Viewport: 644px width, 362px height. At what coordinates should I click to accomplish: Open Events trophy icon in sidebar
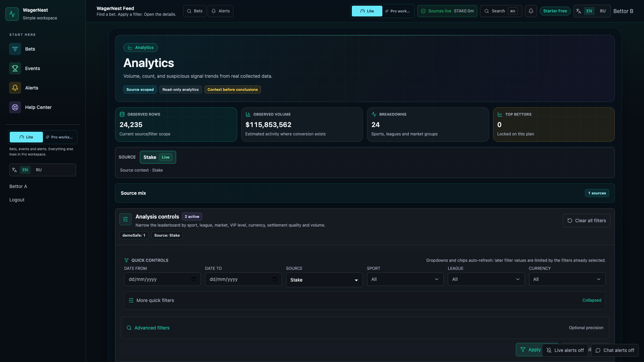(x=15, y=68)
